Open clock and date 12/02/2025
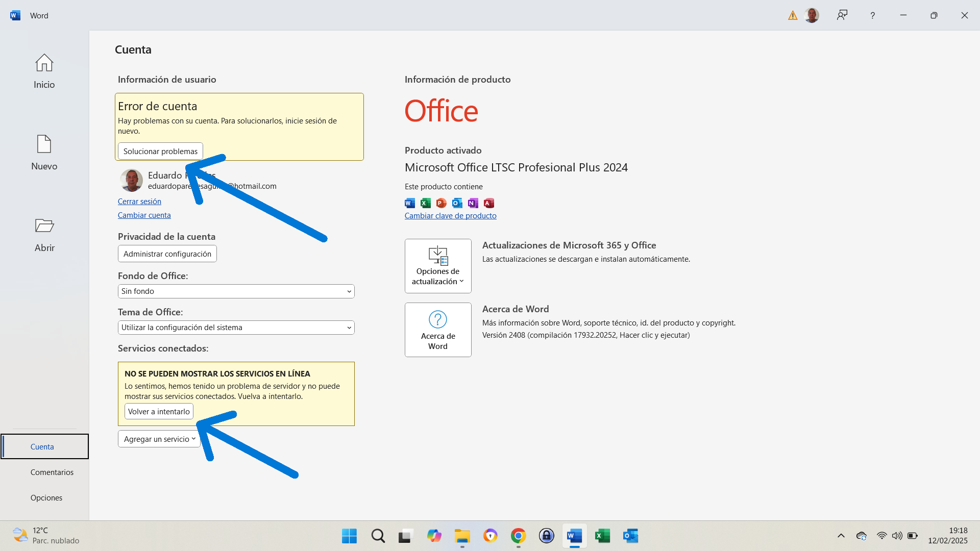Image resolution: width=980 pixels, height=551 pixels. (x=948, y=536)
